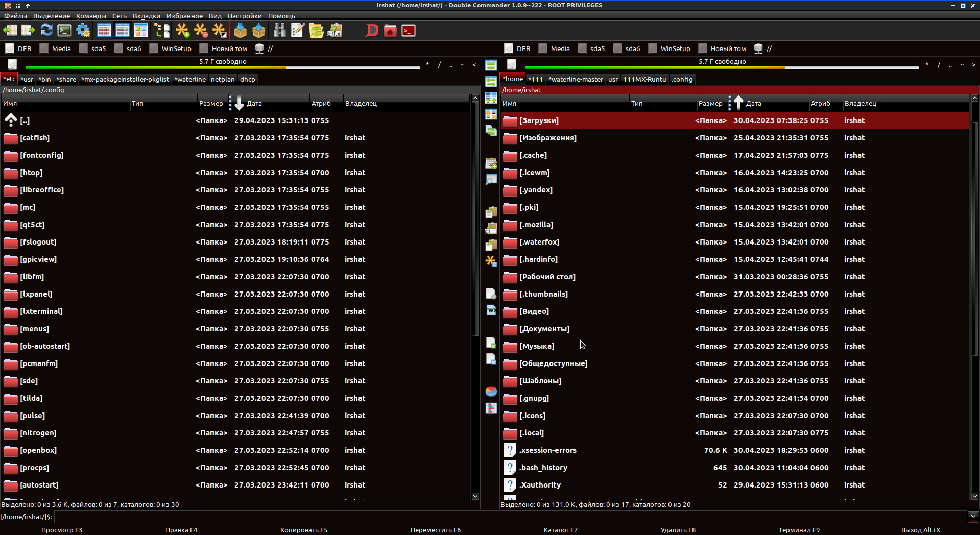
Task: Open Search with the binoculars icon
Action: [279, 31]
